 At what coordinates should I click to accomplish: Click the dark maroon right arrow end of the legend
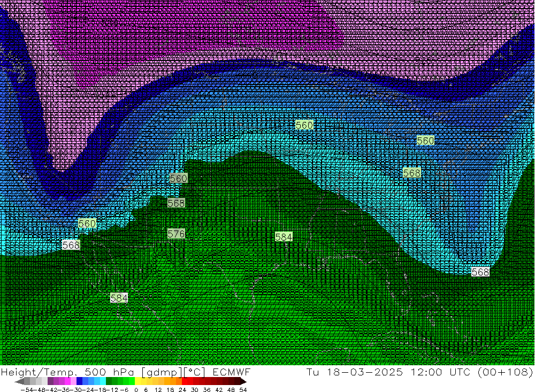[243, 381]
